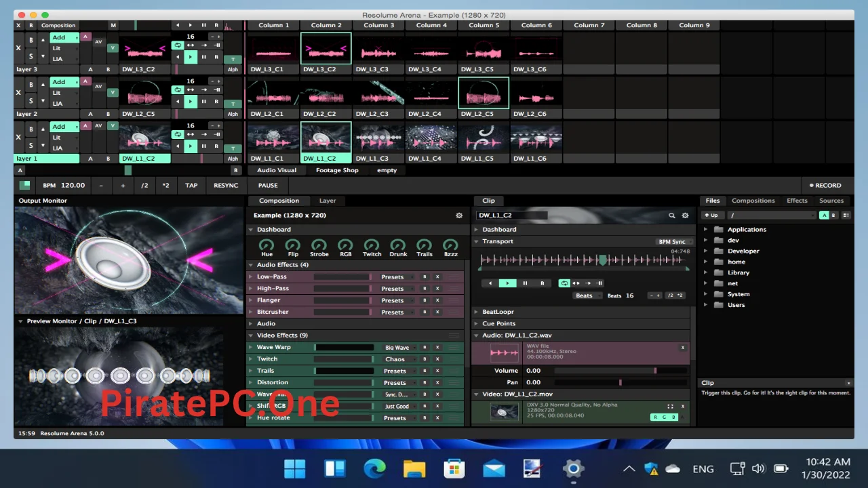The width and height of the screenshot is (868, 488).
Task: Open the Windows Start menu
Action: click(x=294, y=468)
